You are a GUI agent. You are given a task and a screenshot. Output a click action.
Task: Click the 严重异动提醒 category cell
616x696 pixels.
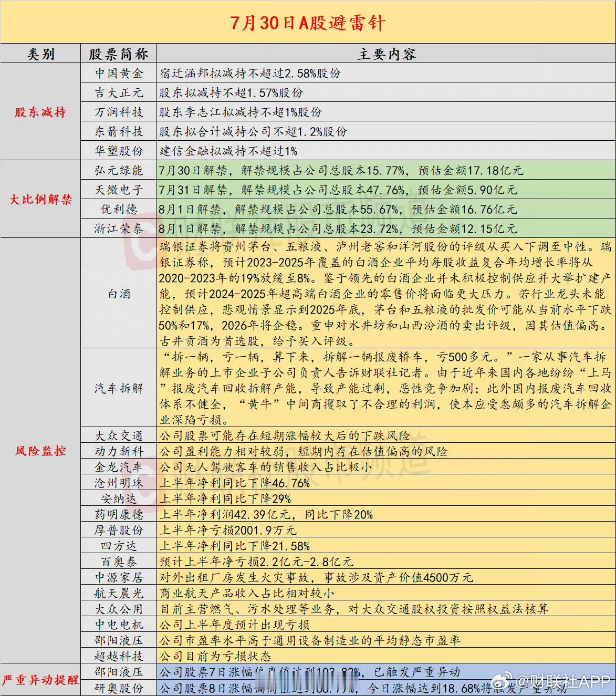(40, 680)
